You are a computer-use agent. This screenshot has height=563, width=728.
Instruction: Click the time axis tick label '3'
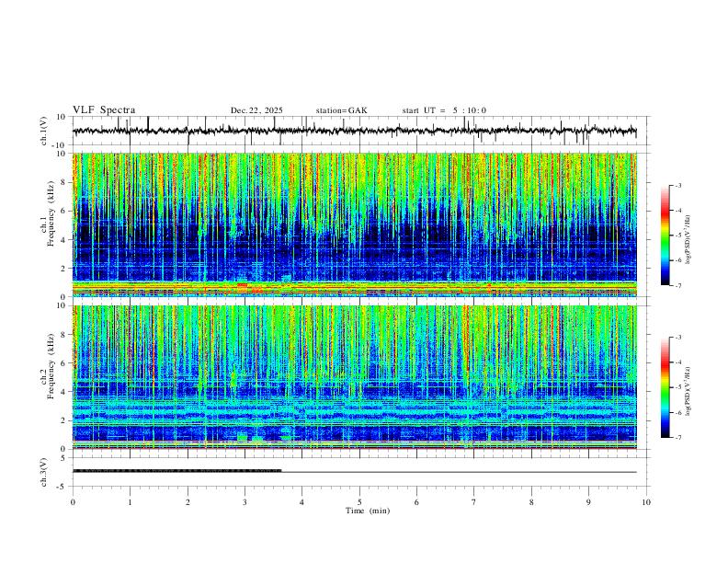click(245, 502)
